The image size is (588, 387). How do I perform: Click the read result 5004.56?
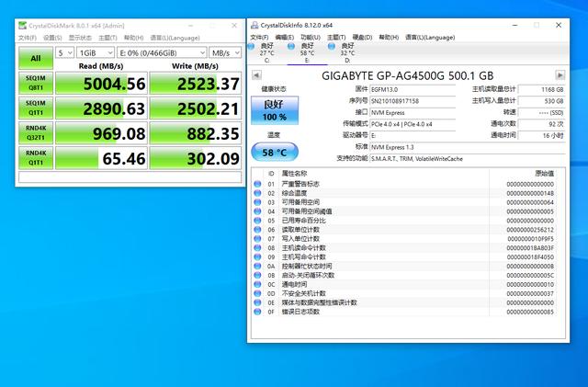(101, 84)
